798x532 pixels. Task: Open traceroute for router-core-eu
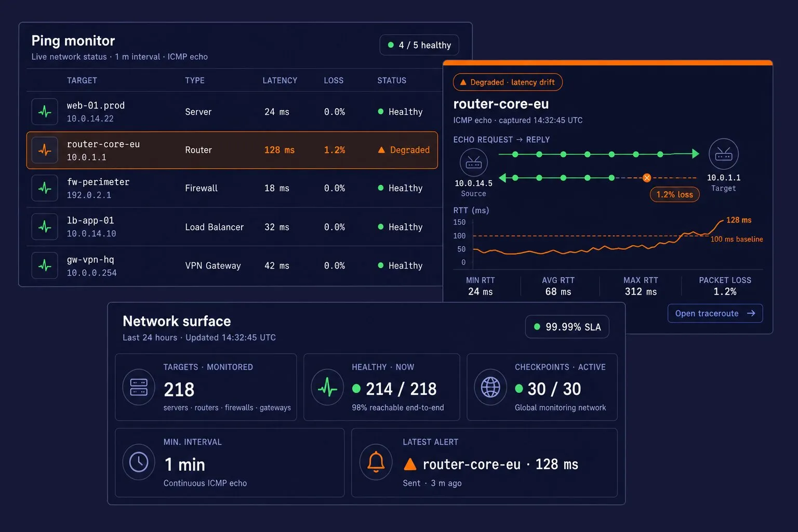[x=715, y=313]
